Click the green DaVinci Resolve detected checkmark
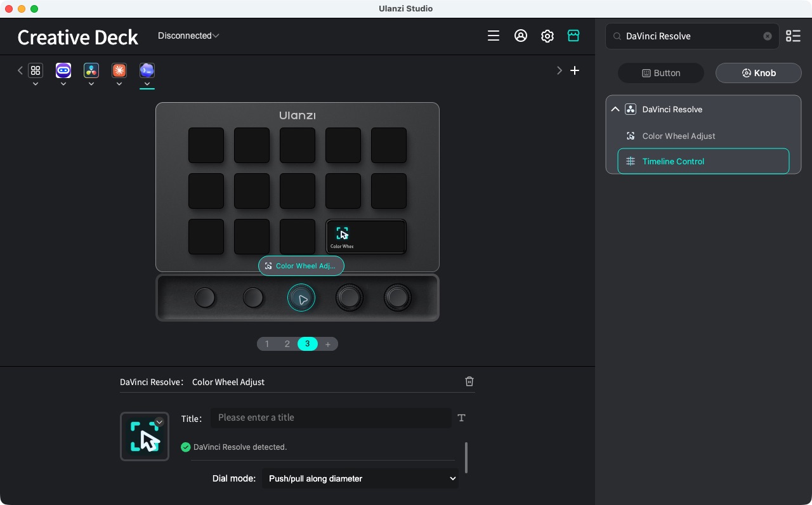The width and height of the screenshot is (812, 505). pos(185,447)
